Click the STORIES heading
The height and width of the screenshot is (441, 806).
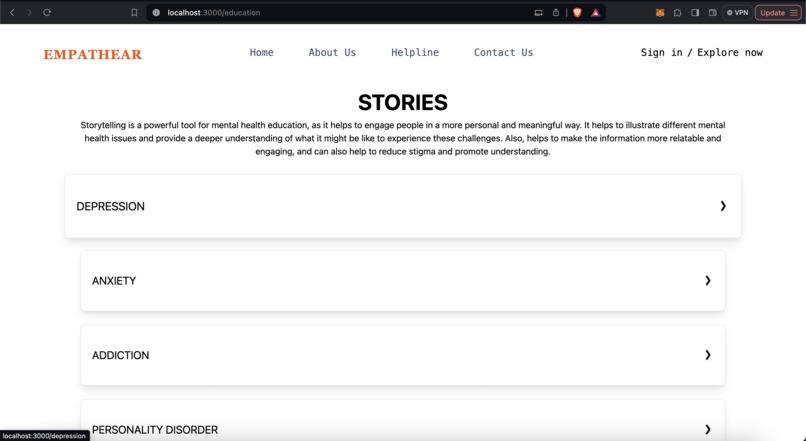402,102
